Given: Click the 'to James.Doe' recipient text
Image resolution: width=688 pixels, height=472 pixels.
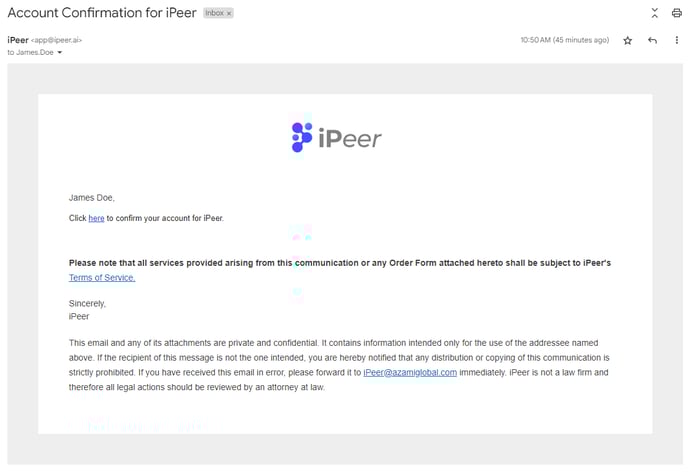Looking at the screenshot, I should tap(30, 52).
